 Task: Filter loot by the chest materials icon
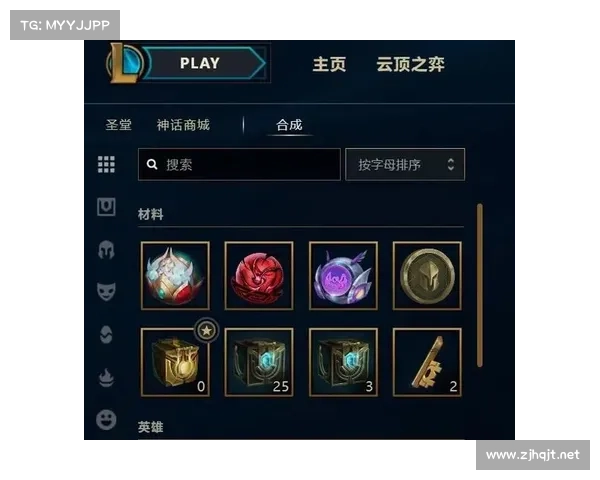point(106,207)
